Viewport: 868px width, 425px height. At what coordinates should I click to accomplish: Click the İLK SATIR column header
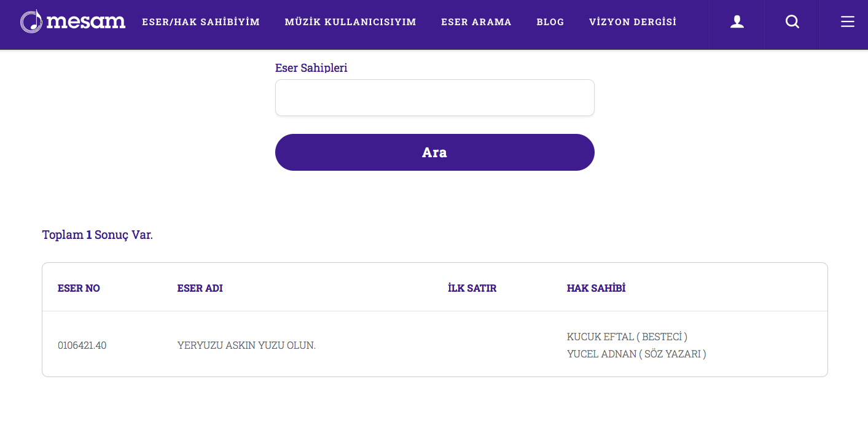pyautogui.click(x=472, y=288)
